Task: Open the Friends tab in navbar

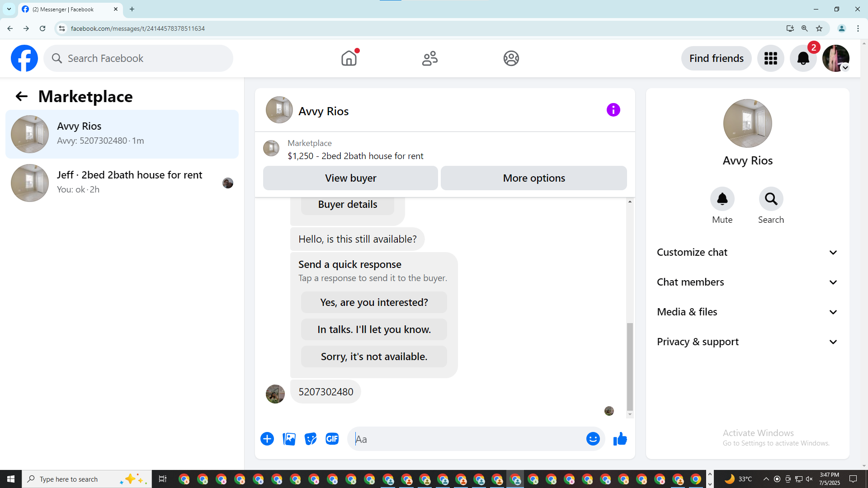Action: point(430,58)
